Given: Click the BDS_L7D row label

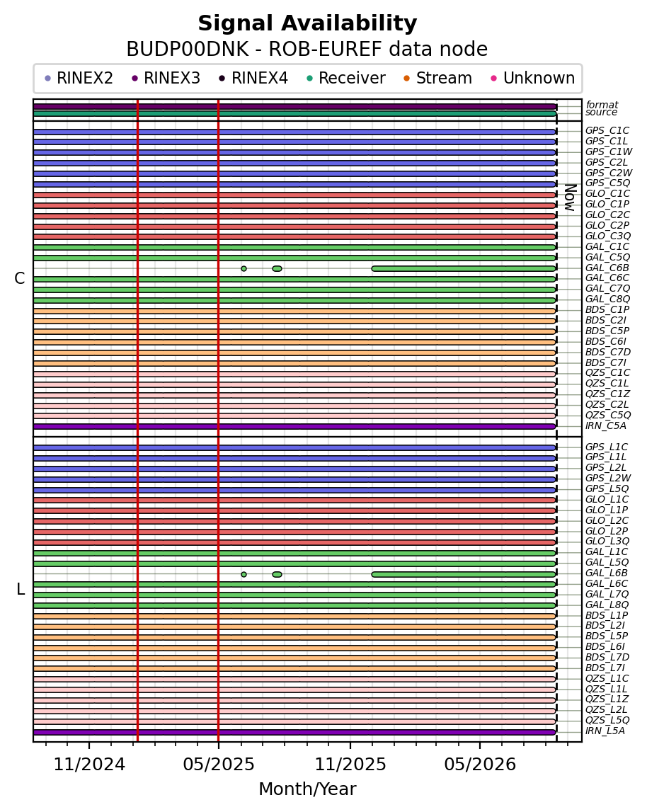Looking at the screenshot, I should pos(607,657).
